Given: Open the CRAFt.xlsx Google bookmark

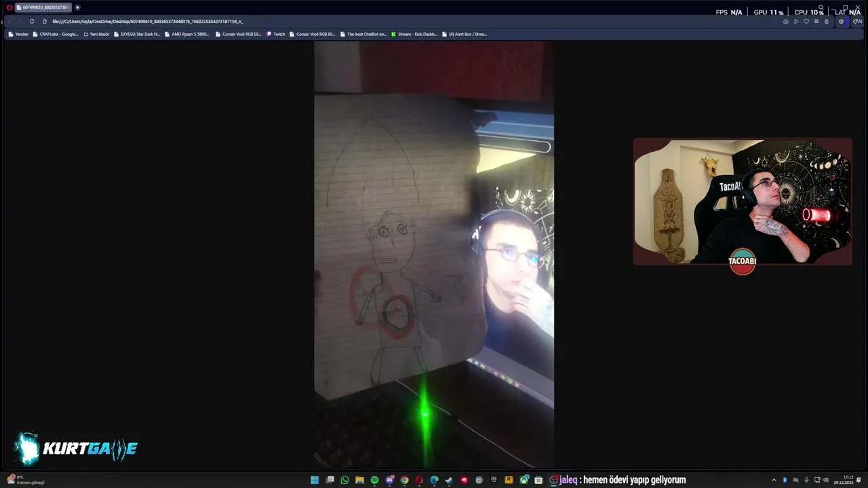Looking at the screenshot, I should (56, 34).
